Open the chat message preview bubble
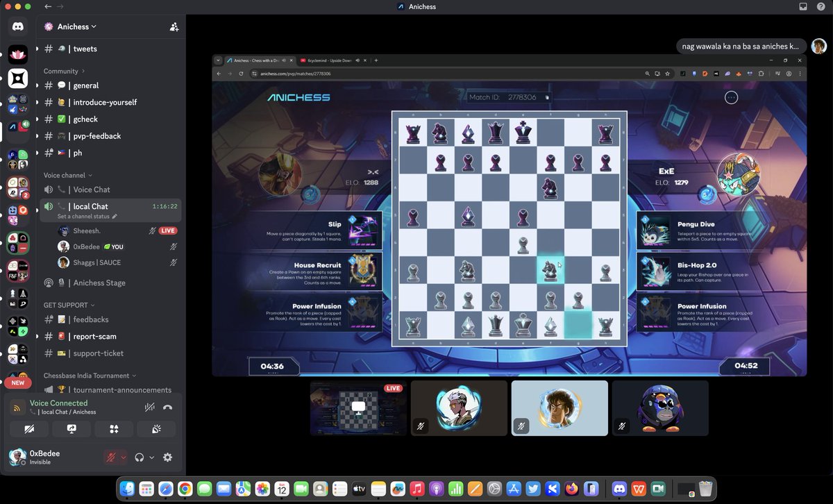833x504 pixels. pyautogui.click(x=741, y=46)
